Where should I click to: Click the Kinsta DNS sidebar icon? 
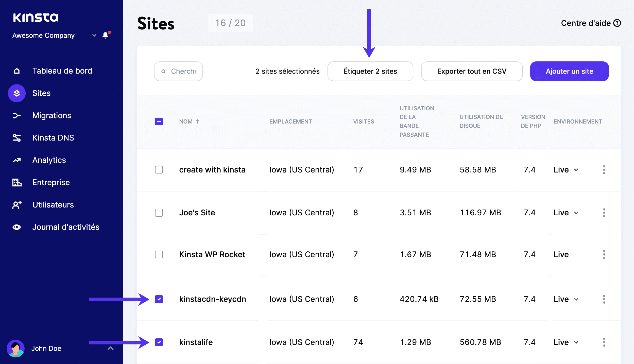pos(17,138)
